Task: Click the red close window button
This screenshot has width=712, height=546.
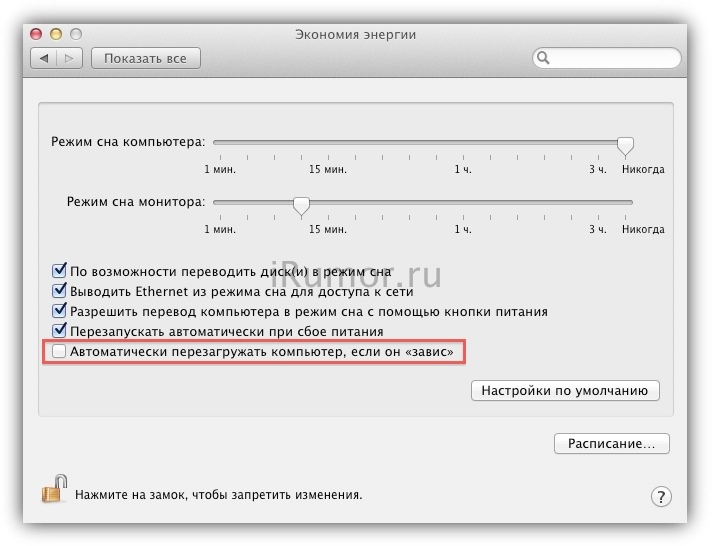Action: [36, 34]
